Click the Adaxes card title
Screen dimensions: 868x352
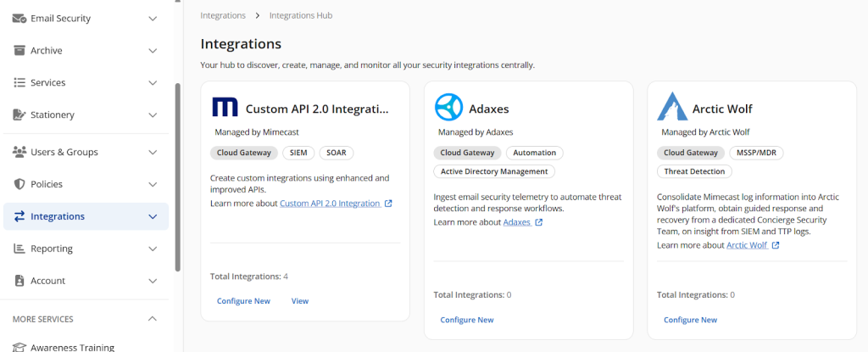pos(489,109)
